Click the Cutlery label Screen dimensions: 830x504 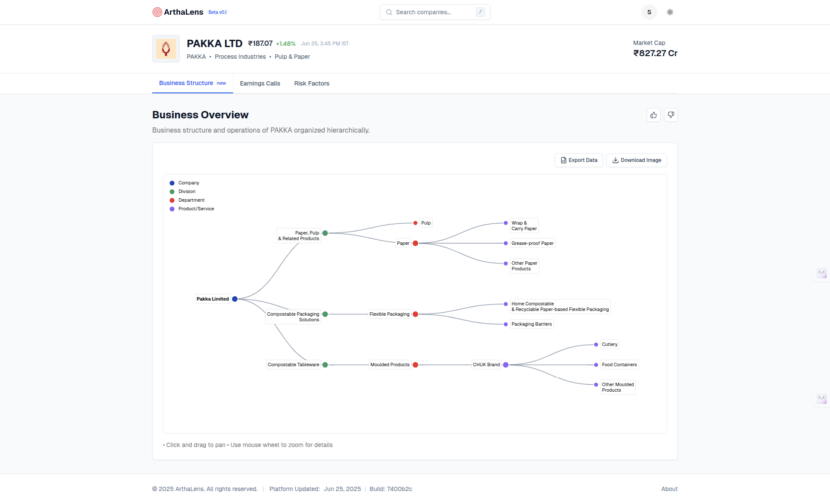pyautogui.click(x=610, y=344)
